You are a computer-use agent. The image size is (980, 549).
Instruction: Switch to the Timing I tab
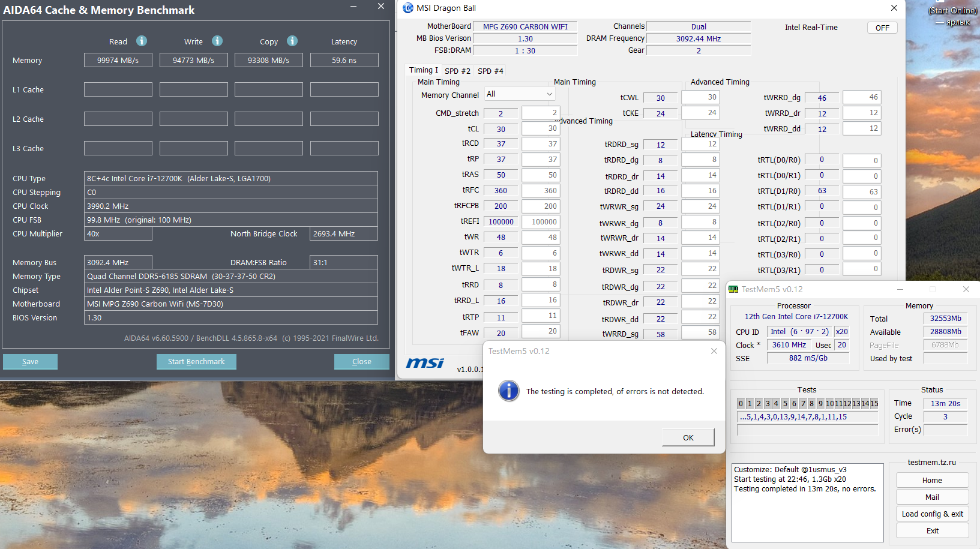[x=424, y=70]
